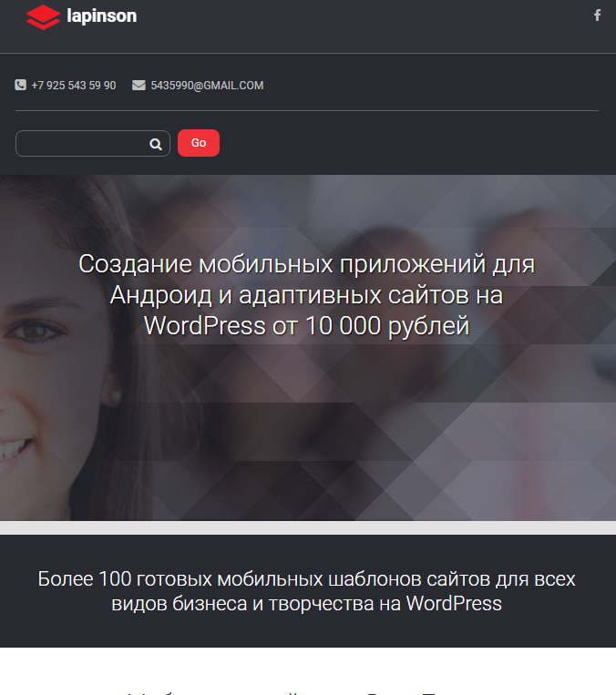Screen dimensions: 616x695
Task: Click the red Go search button
Action: (199, 143)
